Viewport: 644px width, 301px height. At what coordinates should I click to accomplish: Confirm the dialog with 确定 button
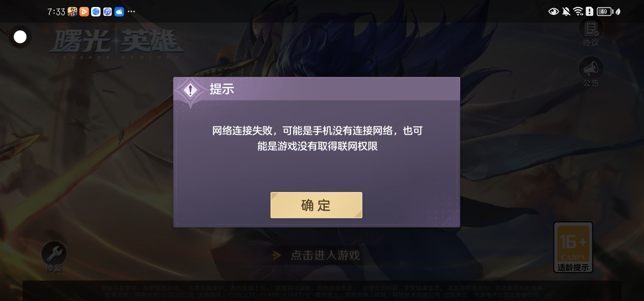(x=316, y=205)
